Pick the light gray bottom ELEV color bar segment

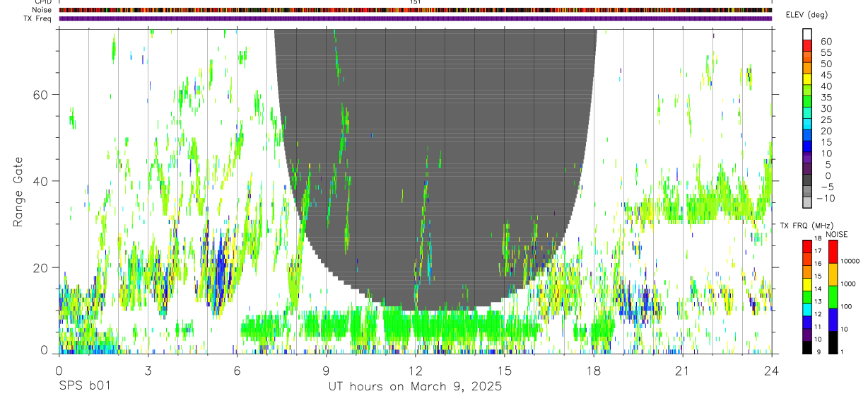coord(807,204)
